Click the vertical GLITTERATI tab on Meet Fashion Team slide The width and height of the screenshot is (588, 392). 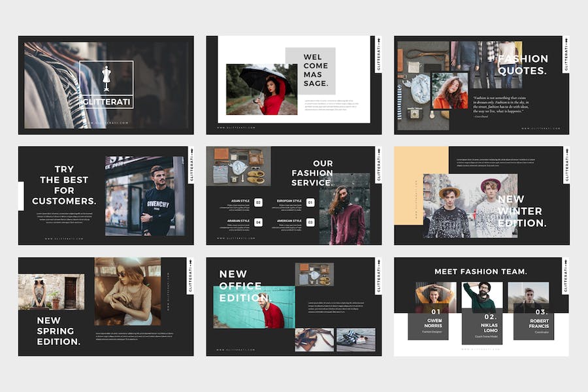pyautogui.click(x=566, y=276)
